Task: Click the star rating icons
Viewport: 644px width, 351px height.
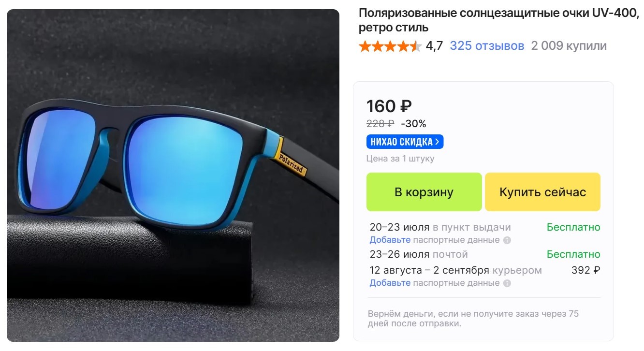Action: click(390, 46)
